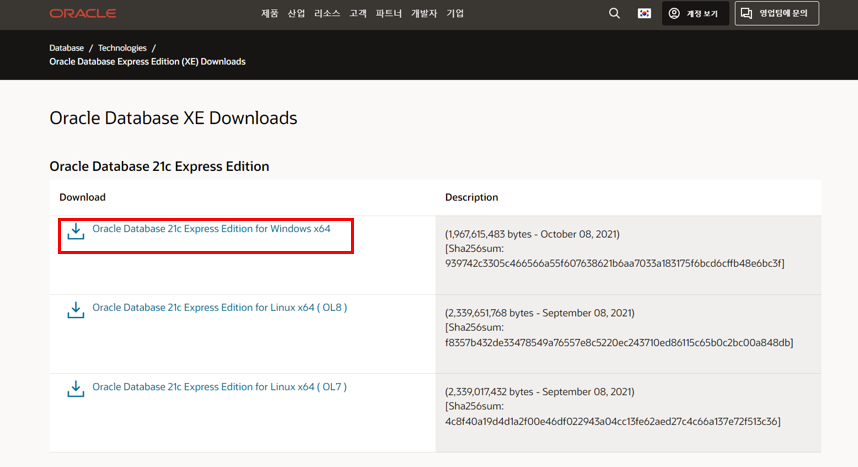Select the Oracle Database 21c Express Edition heading
The height and width of the screenshot is (467, 858).
coord(159,166)
